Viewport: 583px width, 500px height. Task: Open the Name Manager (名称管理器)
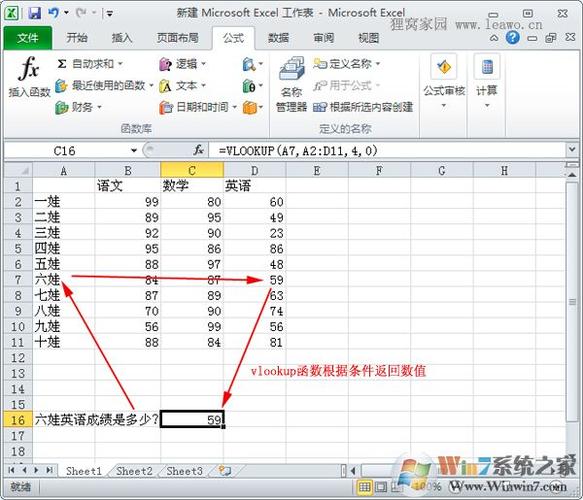pos(292,84)
